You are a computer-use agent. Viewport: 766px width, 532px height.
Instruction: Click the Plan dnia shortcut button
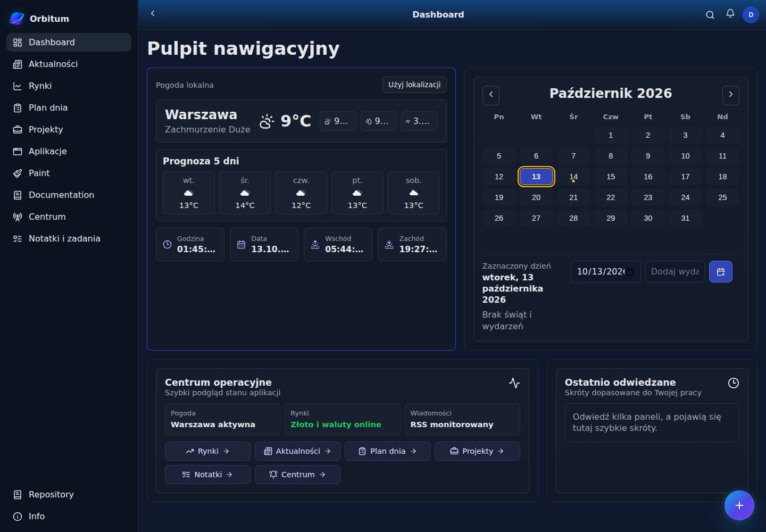387,451
